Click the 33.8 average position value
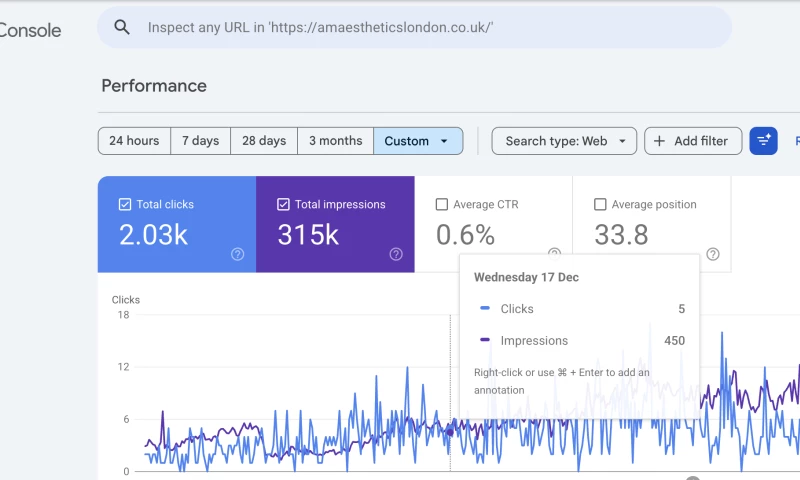The height and width of the screenshot is (480, 800). 621,235
